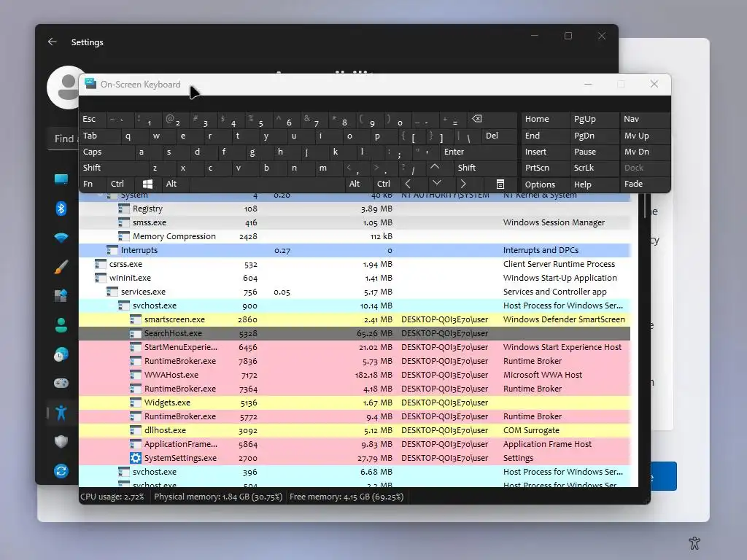Image resolution: width=747 pixels, height=560 pixels.
Task: Click the Home key
Action: [544, 119]
